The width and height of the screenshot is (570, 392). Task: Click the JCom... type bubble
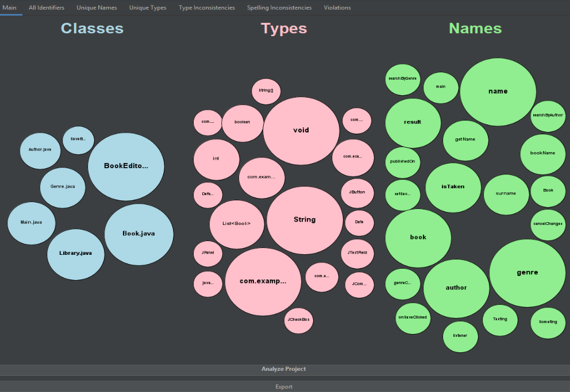[x=359, y=285]
